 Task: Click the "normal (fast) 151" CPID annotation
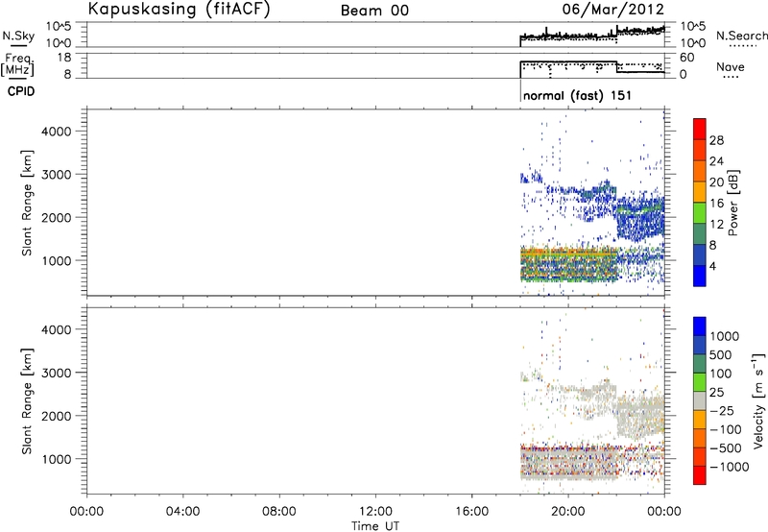pos(577,95)
